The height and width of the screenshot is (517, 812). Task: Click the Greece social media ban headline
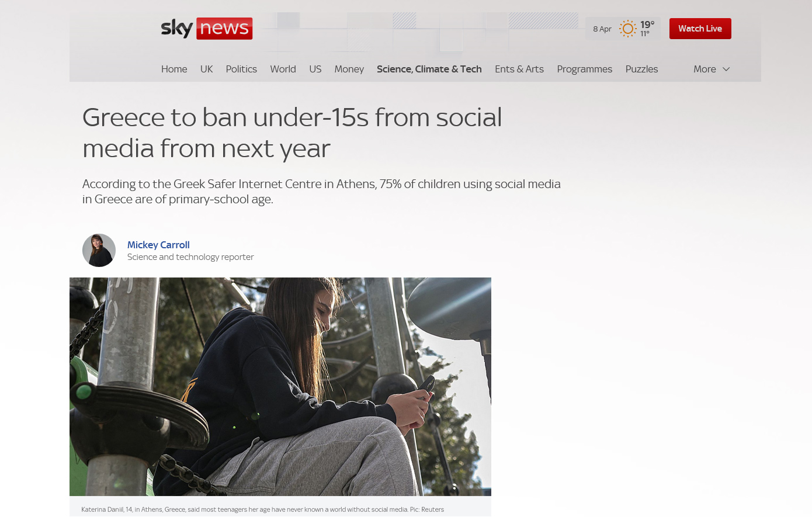292,133
